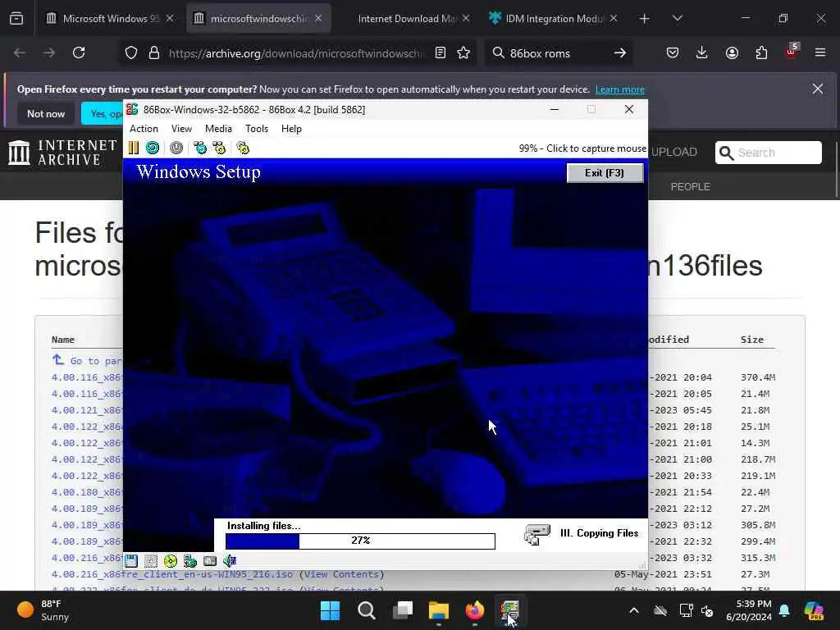840x630 pixels.
Task: Click UPLOAD on Internet Archive header
Action: click(x=674, y=152)
